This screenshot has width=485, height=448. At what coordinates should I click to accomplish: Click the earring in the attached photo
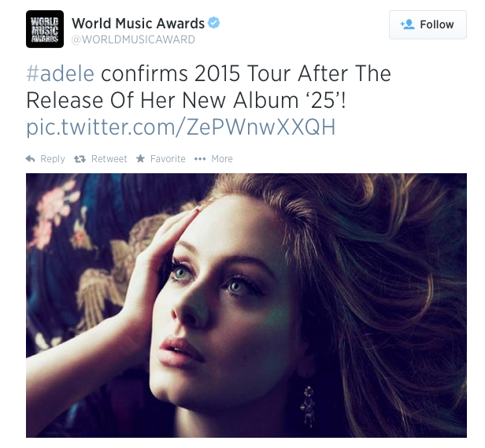pyautogui.click(x=307, y=406)
